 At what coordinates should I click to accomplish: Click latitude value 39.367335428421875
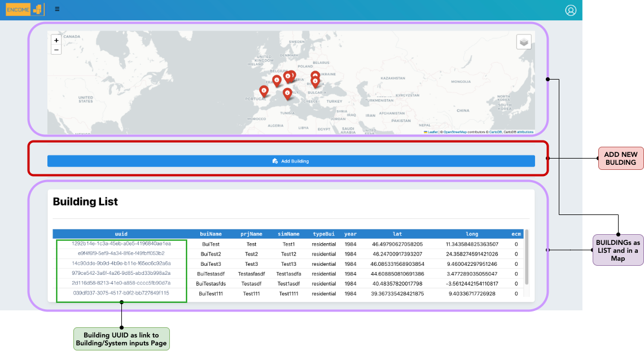click(397, 293)
